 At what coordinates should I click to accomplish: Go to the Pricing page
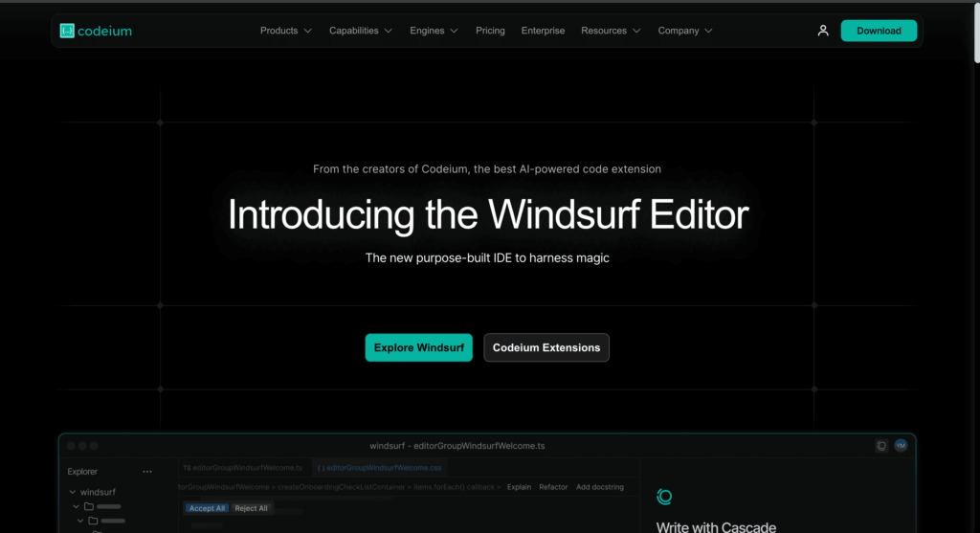pyautogui.click(x=490, y=31)
